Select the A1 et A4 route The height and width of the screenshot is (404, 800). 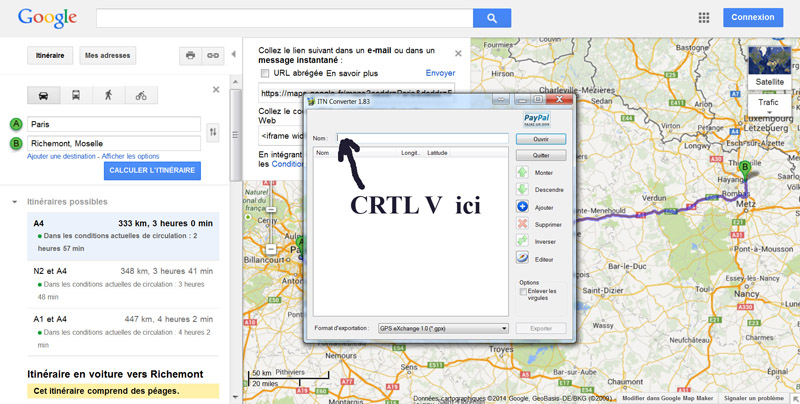[x=123, y=332]
